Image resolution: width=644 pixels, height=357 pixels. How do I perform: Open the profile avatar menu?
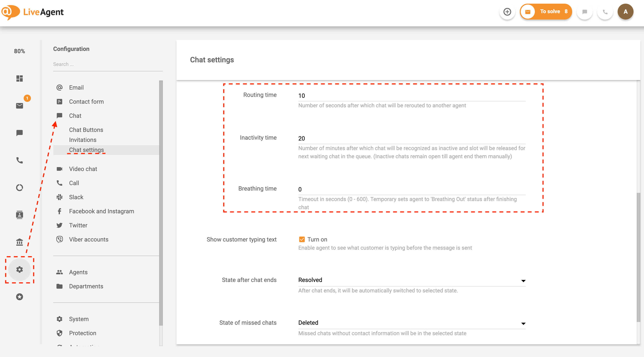(626, 11)
